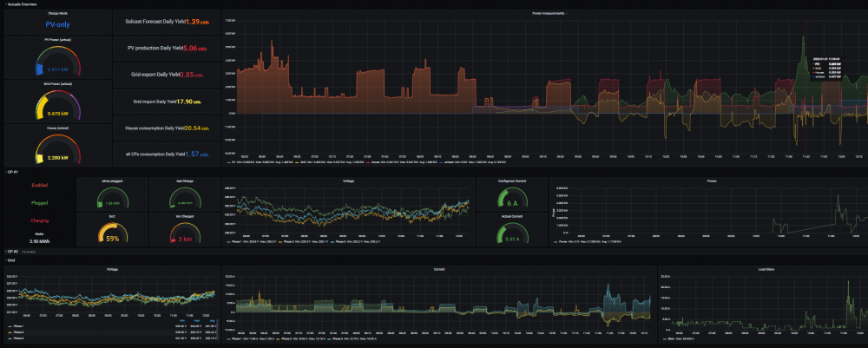Viewport: 868px width, 348px height.
Task: Open the PV-only Charge Mode panel
Action: pos(57,23)
